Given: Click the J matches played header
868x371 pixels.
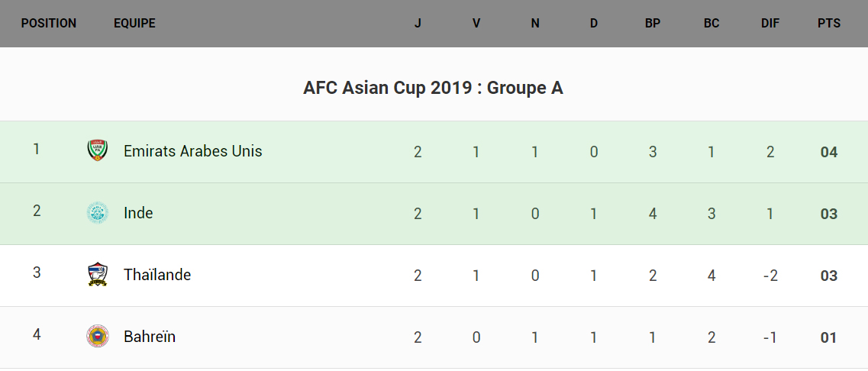Looking at the screenshot, I should (x=418, y=24).
